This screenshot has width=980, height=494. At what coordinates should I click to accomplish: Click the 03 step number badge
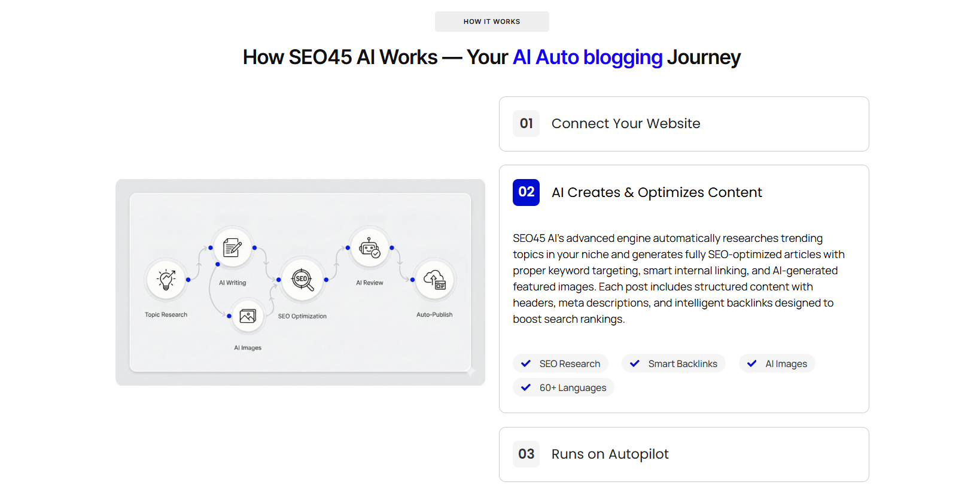526,454
